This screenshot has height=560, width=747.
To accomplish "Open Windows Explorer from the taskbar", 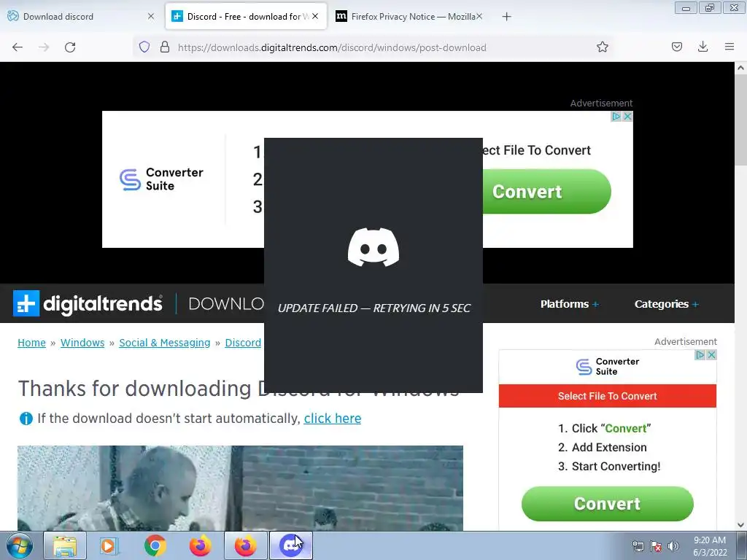I will click(65, 545).
